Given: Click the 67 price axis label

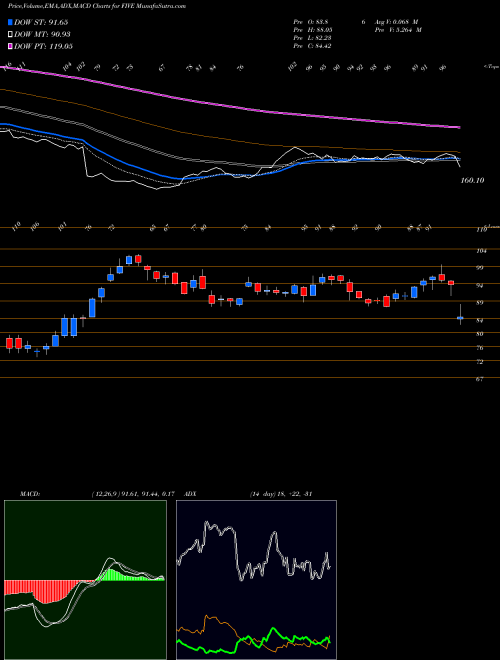Looking at the screenshot, I should click(480, 379).
